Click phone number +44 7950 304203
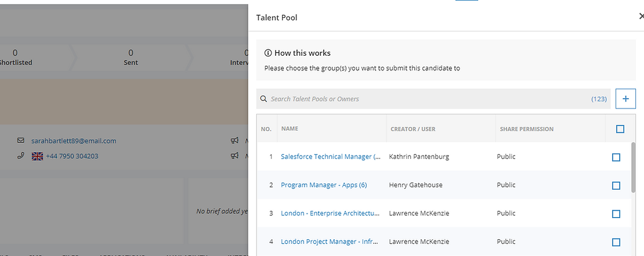Image resolution: width=644 pixels, height=256 pixels. [72, 156]
